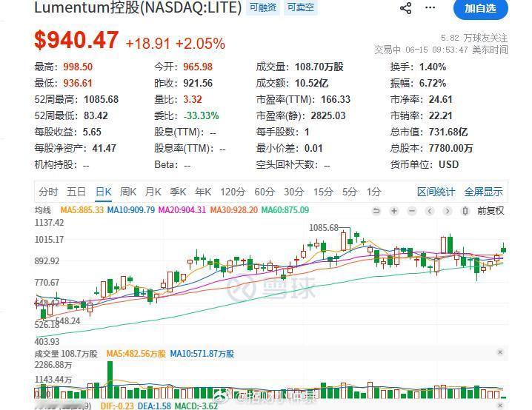
Task: Add LITE to watchlist with 加自选
Action: pyautogui.click(x=480, y=8)
